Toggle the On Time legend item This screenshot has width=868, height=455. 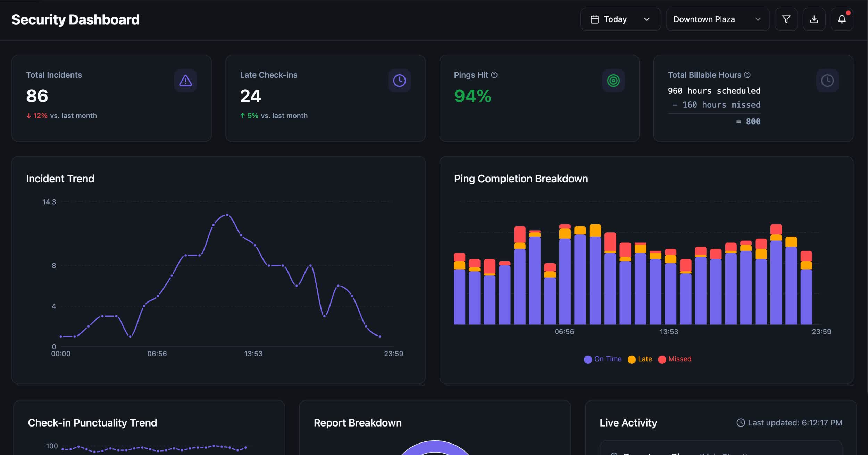tap(603, 359)
